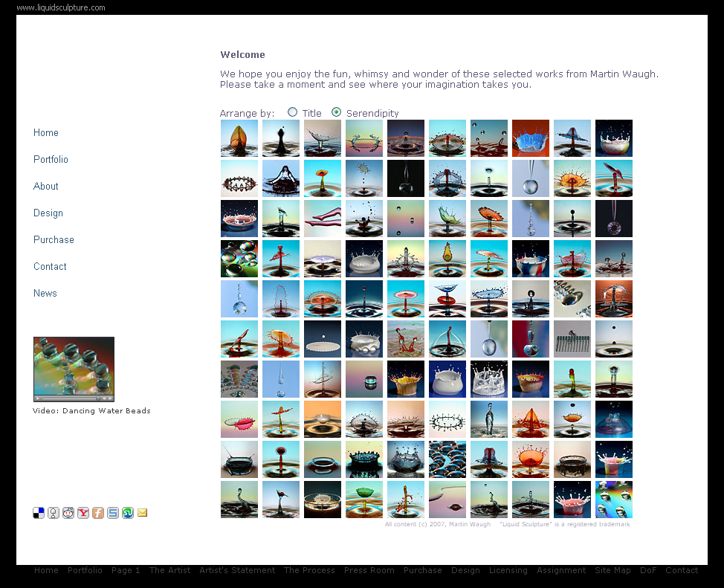Open Contact in the left sidebar

50,267
